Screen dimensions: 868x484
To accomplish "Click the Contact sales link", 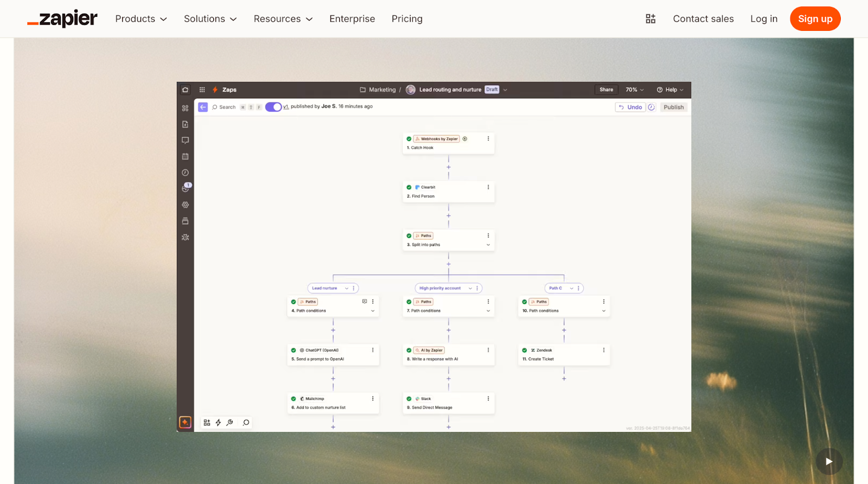I will pyautogui.click(x=703, y=19).
